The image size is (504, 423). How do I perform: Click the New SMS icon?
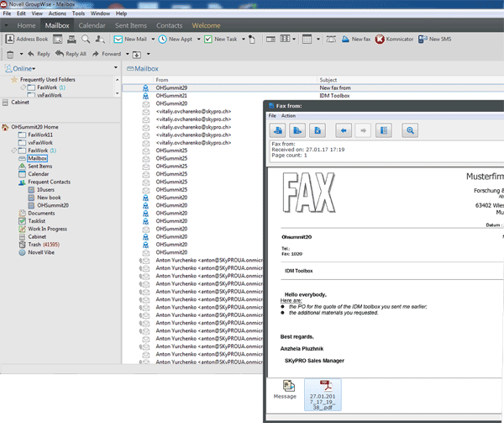(x=423, y=40)
